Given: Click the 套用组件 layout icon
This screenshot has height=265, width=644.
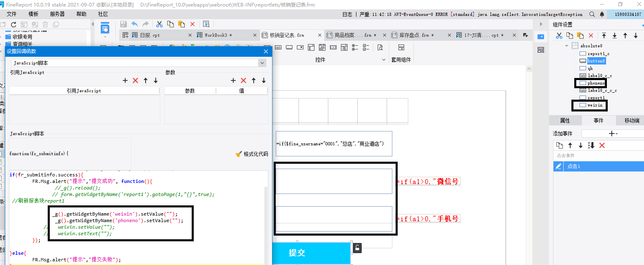Looking at the screenshot, I should coord(401,47).
